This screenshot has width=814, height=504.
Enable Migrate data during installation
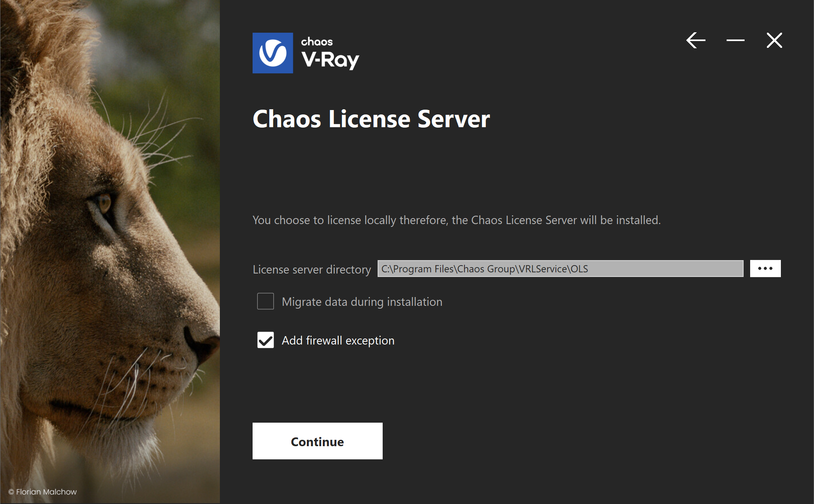(265, 301)
